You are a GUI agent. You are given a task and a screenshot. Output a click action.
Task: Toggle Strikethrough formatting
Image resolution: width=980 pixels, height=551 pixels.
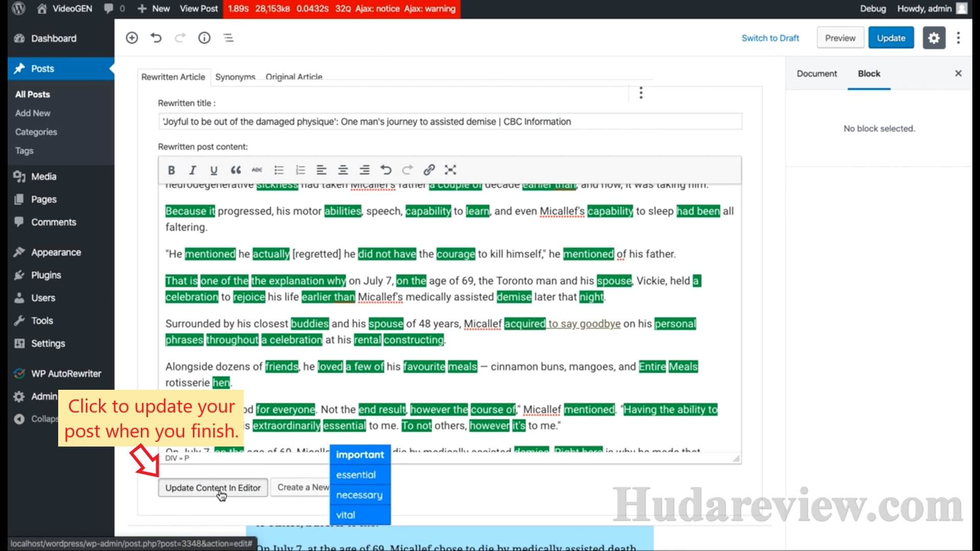click(x=257, y=170)
